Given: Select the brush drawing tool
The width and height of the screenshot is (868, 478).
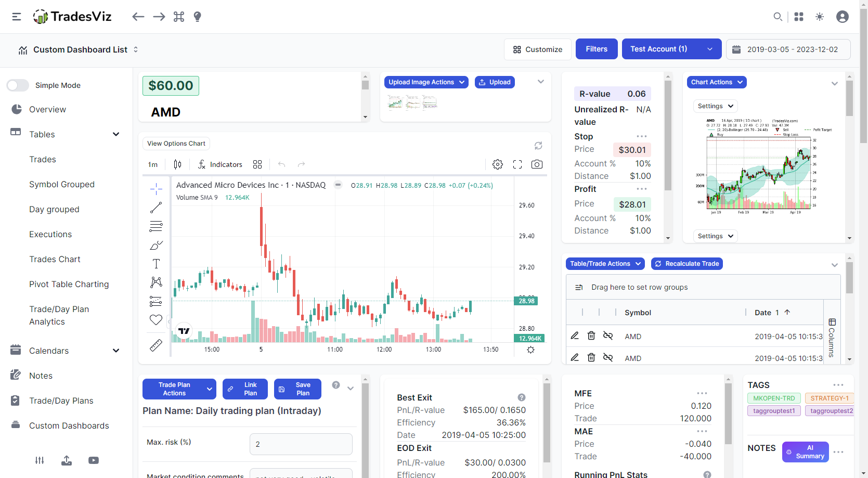Looking at the screenshot, I should click(156, 245).
